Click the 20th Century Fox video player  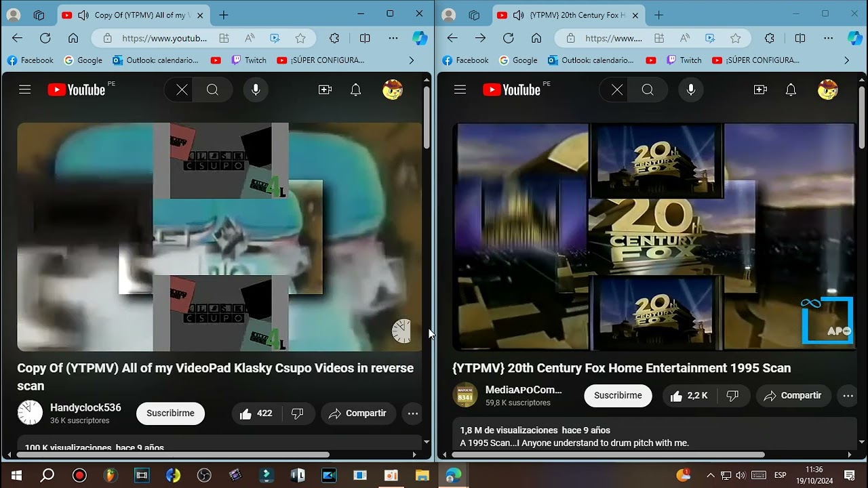(x=655, y=237)
